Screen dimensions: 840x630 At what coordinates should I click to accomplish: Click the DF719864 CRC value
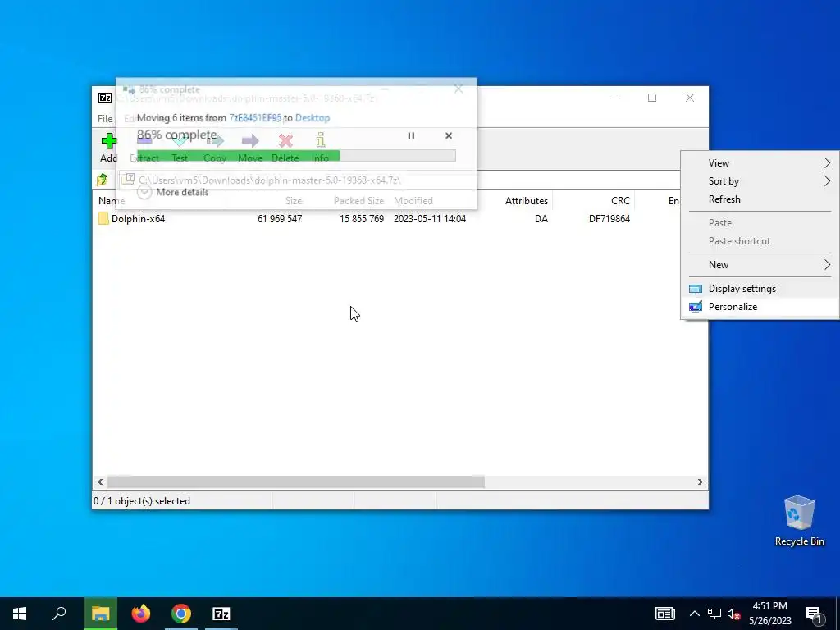(609, 218)
